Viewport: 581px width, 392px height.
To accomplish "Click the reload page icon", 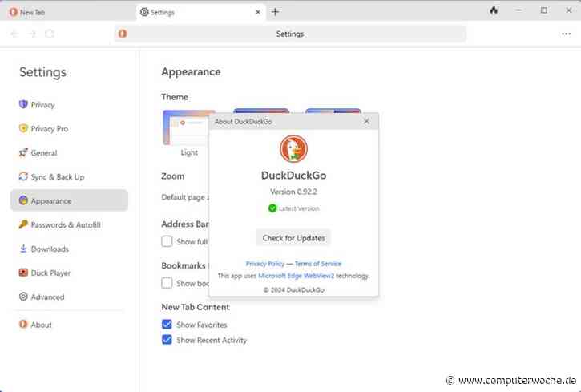I will 50,34.
